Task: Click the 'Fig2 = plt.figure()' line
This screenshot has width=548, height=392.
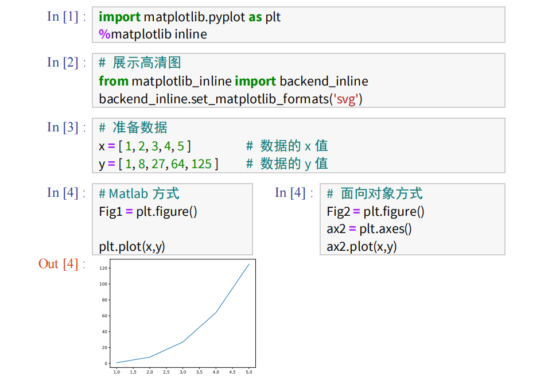Action: tap(375, 212)
